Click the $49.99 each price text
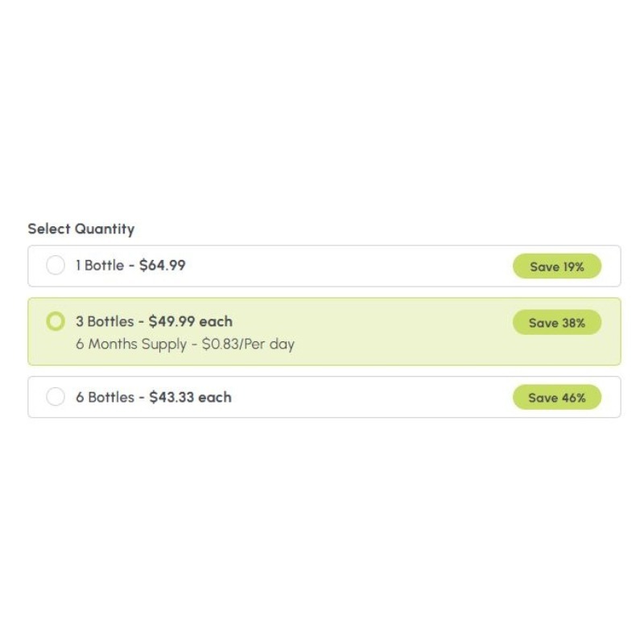Image resolution: width=644 pixels, height=644 pixels. coord(191,322)
